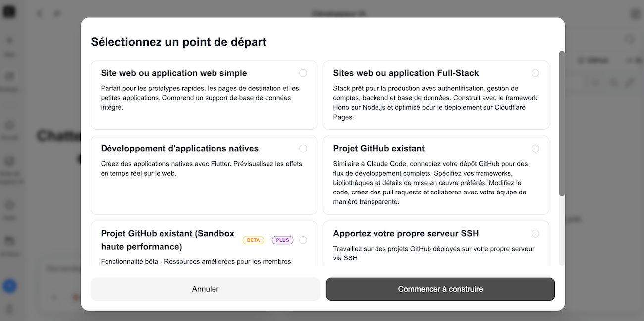The width and height of the screenshot is (644, 321).
Task: Click the black app logo in top-left corner
Action: coord(9,12)
